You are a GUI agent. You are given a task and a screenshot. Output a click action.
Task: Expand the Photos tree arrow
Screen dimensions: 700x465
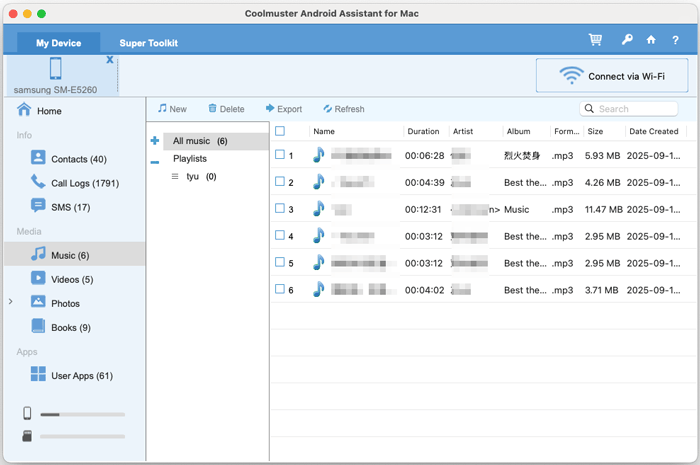[x=11, y=302]
